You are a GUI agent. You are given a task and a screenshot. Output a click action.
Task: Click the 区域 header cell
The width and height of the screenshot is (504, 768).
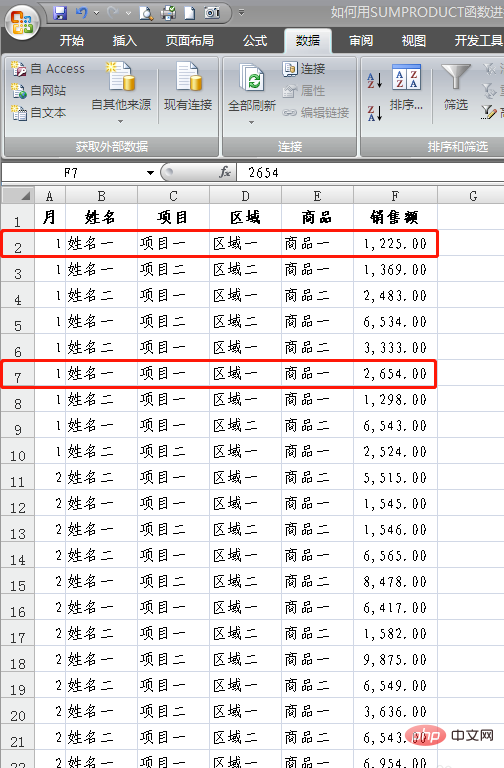click(x=245, y=217)
